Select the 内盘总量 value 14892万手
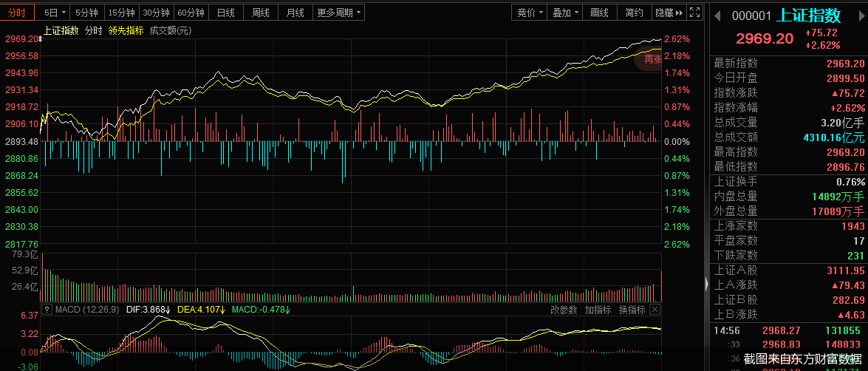The image size is (868, 371). click(839, 197)
